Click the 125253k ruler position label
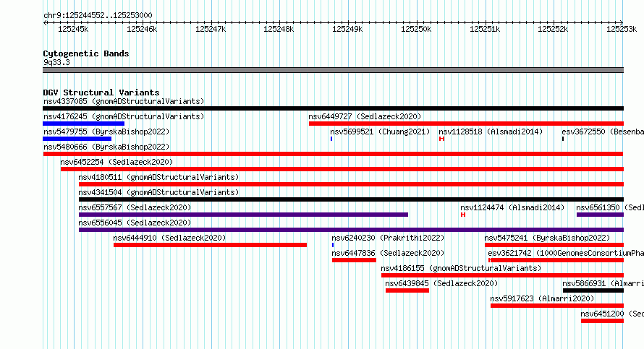 coord(622,29)
